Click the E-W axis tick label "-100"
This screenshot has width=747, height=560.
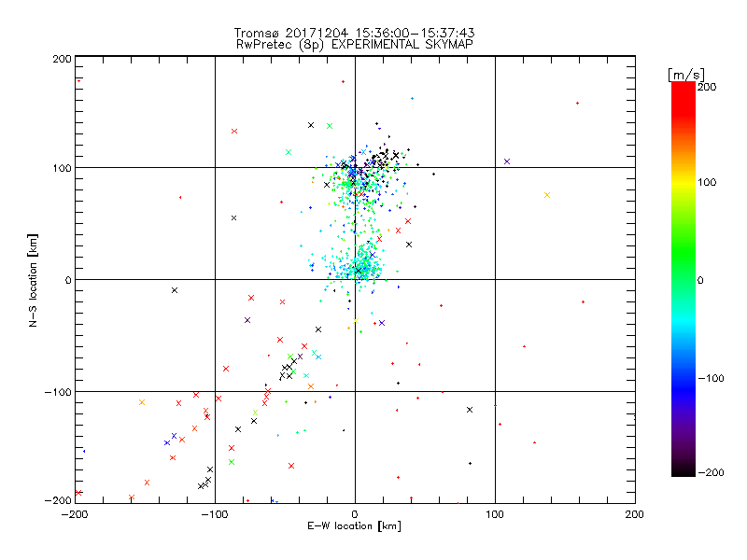216,514
